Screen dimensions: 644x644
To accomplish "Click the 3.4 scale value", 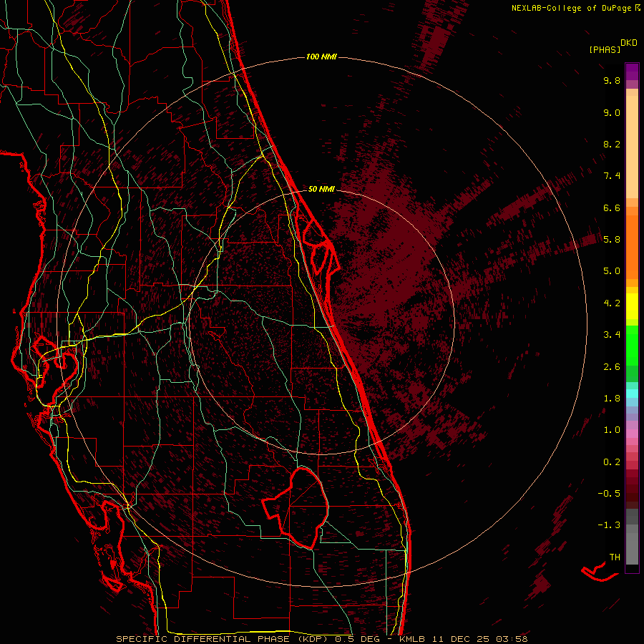I will tap(612, 335).
